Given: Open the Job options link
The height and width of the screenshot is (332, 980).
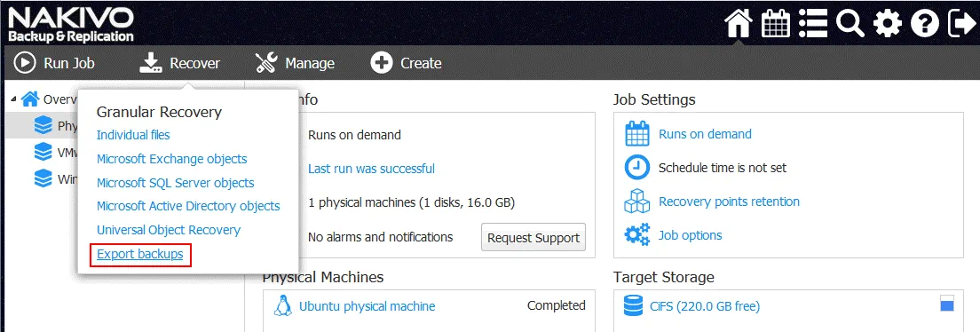Looking at the screenshot, I should click(x=690, y=235).
